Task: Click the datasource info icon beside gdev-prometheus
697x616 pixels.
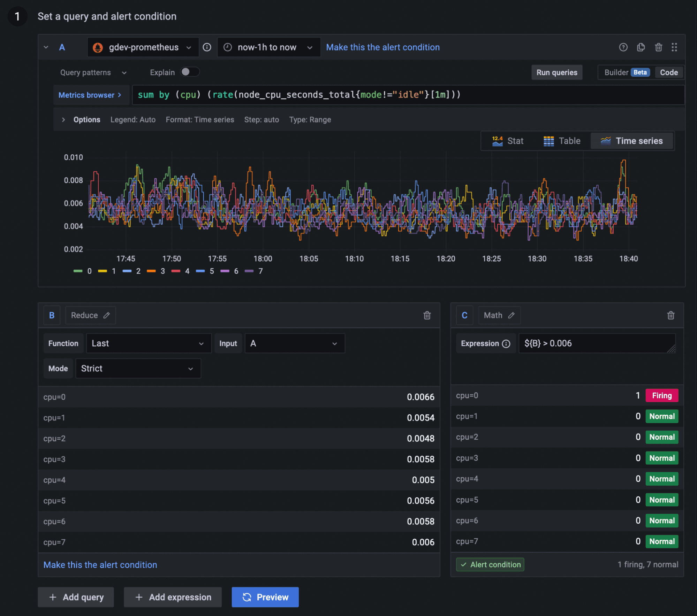Action: pos(207,47)
